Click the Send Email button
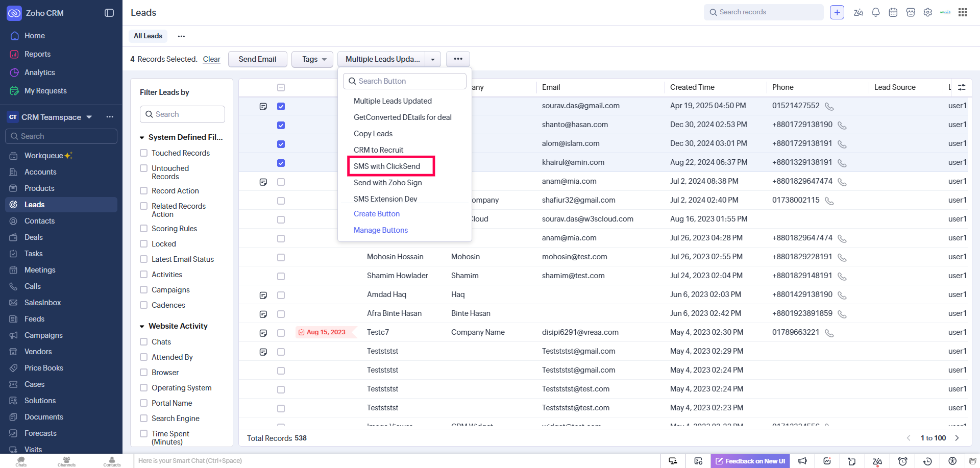The image size is (980, 468). 257,59
